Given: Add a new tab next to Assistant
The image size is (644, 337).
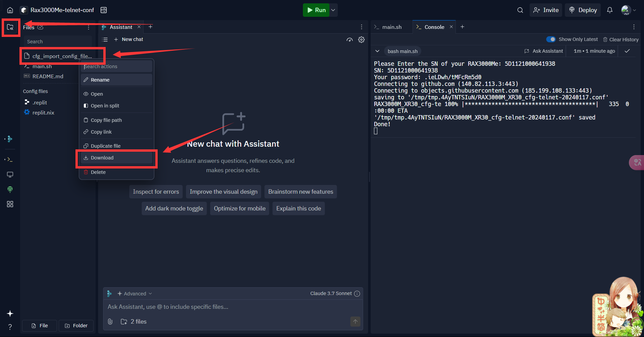Looking at the screenshot, I should [x=151, y=27].
